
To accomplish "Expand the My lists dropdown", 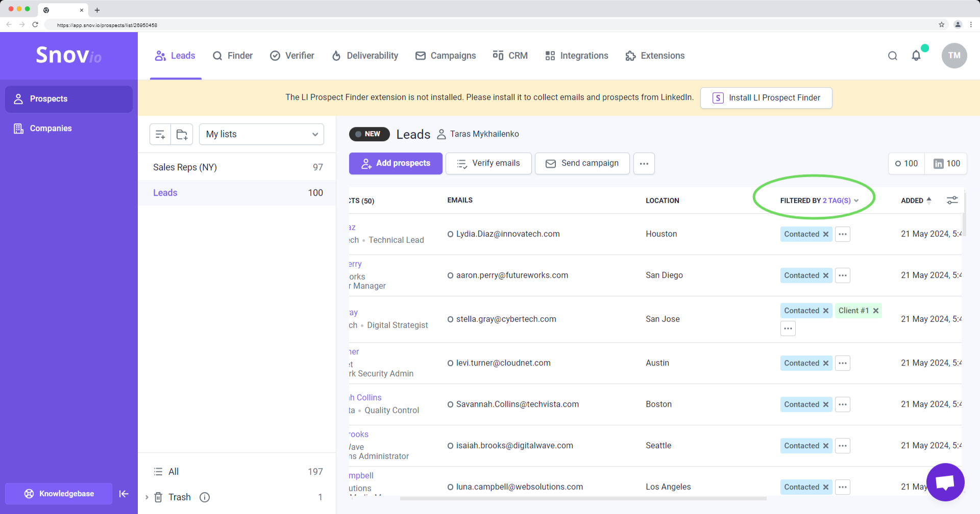I will 261,134.
